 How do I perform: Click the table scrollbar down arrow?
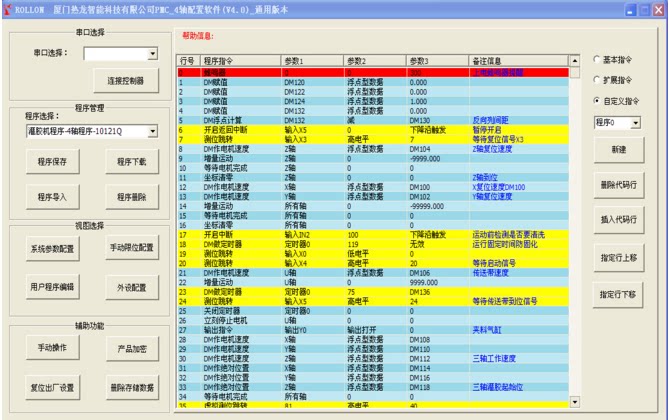[575, 402]
